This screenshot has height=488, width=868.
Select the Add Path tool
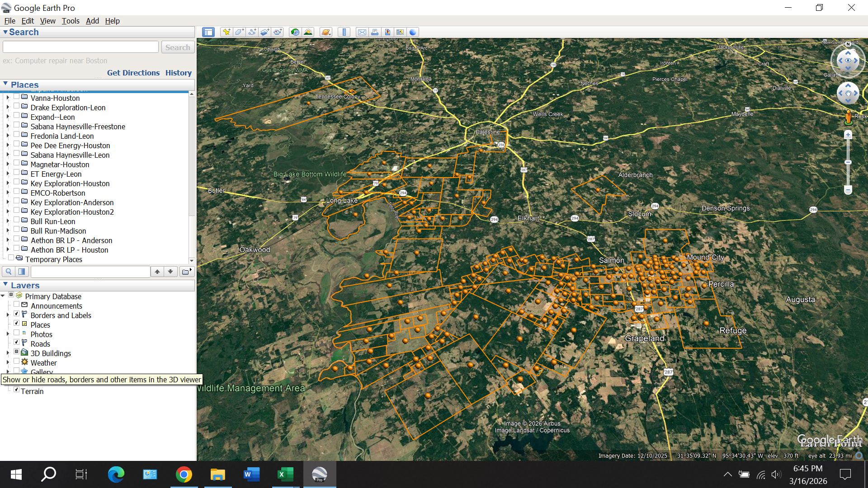click(x=252, y=32)
